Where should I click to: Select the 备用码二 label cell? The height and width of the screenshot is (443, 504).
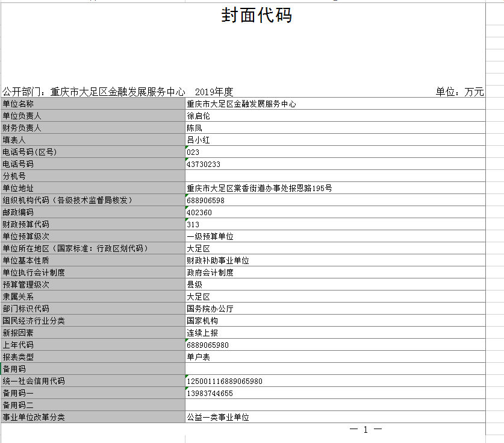[93, 405]
